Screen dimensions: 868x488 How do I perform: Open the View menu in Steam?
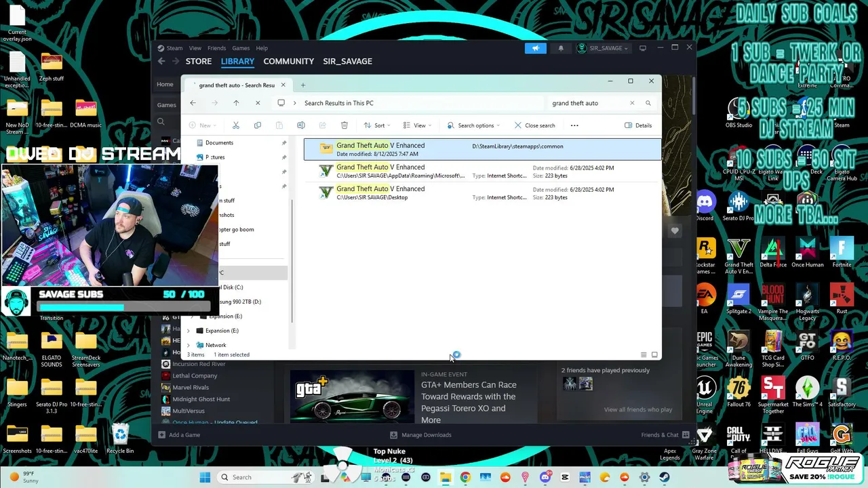(x=195, y=48)
